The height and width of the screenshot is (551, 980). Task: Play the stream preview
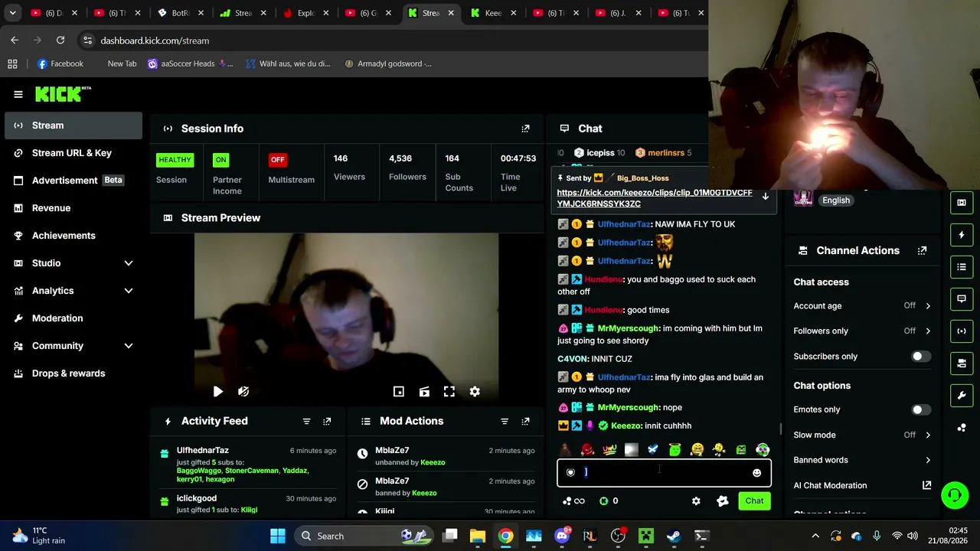click(218, 392)
